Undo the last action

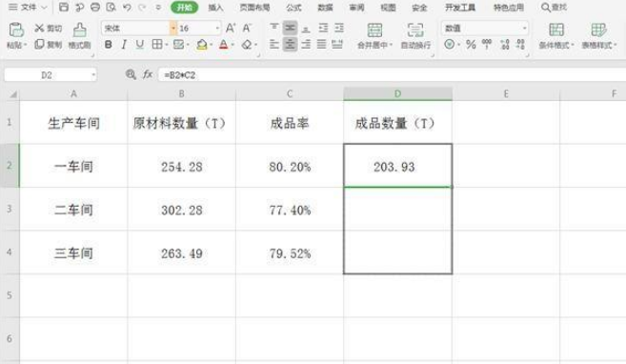tap(127, 8)
